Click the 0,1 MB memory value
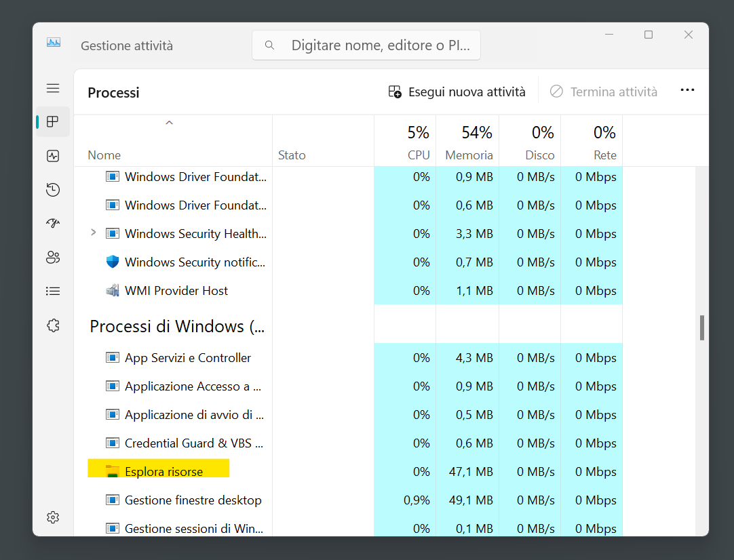 click(x=474, y=529)
